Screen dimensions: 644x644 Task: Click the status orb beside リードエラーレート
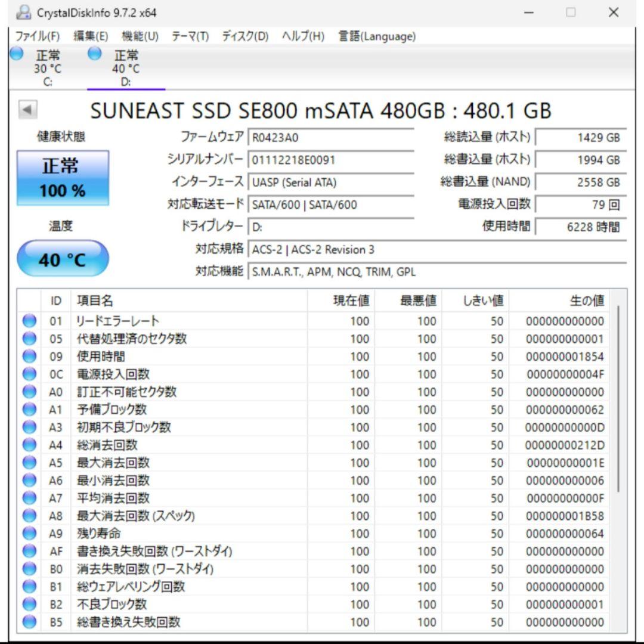[x=29, y=321]
